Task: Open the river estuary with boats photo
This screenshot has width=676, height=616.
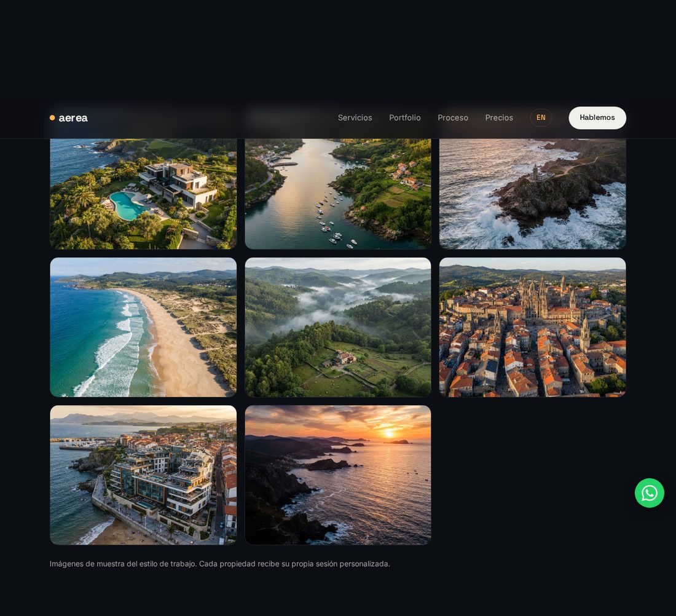Action: coord(338,194)
